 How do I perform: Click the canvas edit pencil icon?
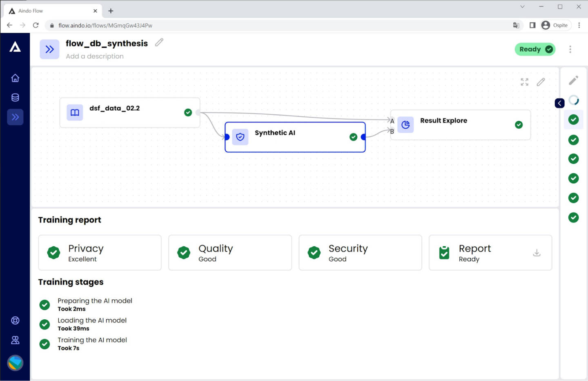[x=541, y=82]
